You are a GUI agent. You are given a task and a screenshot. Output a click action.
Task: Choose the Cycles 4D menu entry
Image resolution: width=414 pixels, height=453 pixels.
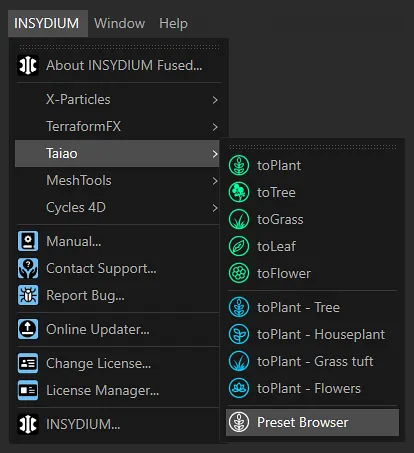117,207
